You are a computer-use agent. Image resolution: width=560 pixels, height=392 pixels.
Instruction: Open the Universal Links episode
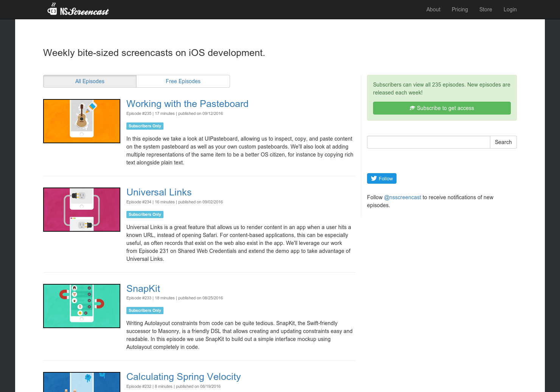tap(159, 192)
